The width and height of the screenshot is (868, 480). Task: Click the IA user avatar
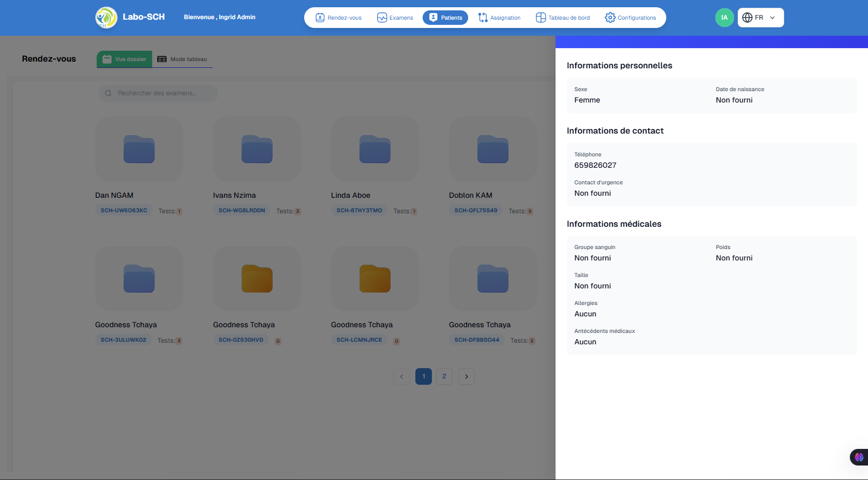[x=724, y=18]
